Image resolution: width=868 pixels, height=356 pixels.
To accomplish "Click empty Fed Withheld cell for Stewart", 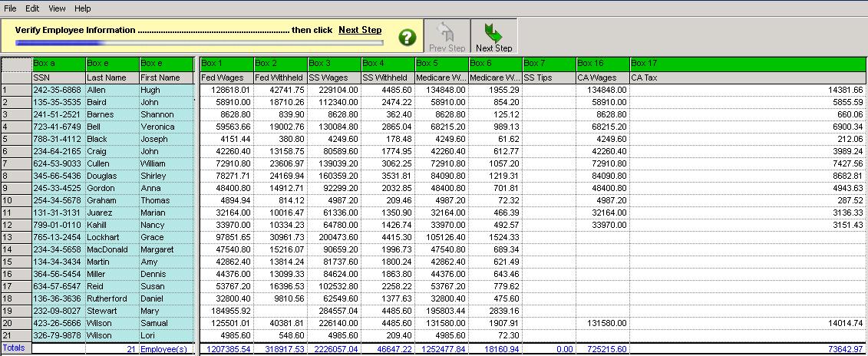I will [x=279, y=311].
